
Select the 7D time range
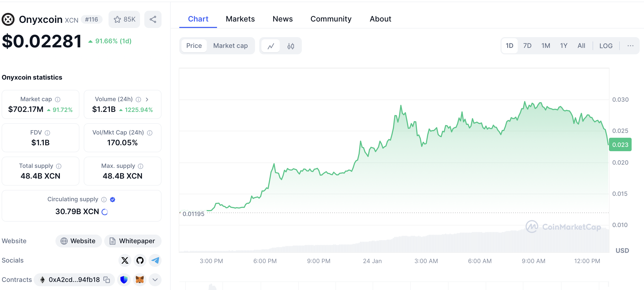(527, 46)
